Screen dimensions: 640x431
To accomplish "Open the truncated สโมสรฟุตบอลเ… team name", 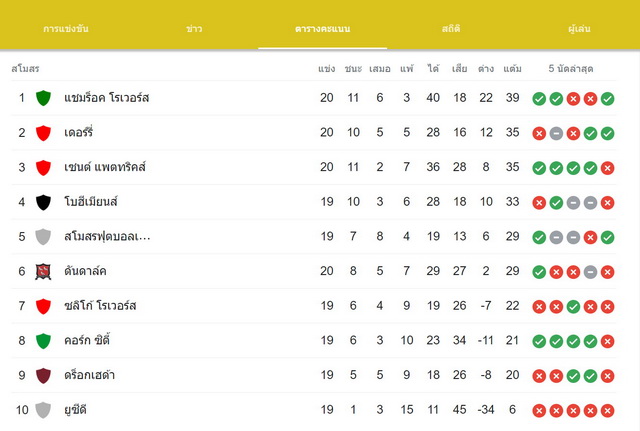I will (107, 236).
